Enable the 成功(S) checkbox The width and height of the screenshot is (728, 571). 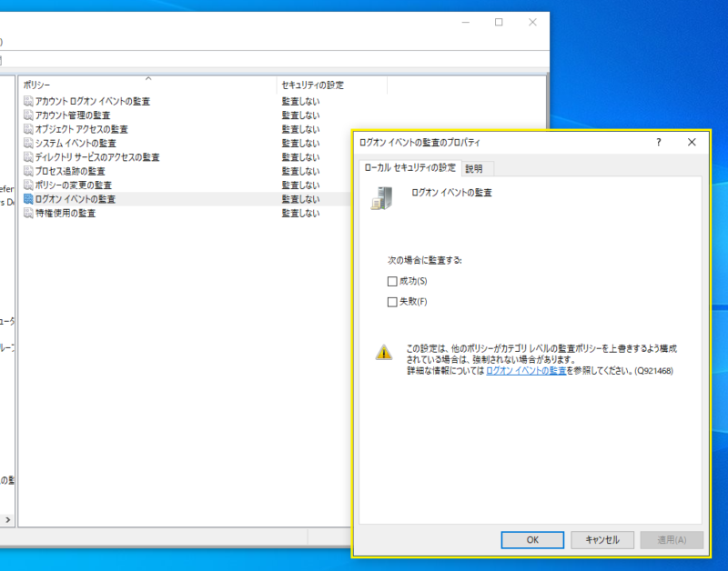(392, 282)
